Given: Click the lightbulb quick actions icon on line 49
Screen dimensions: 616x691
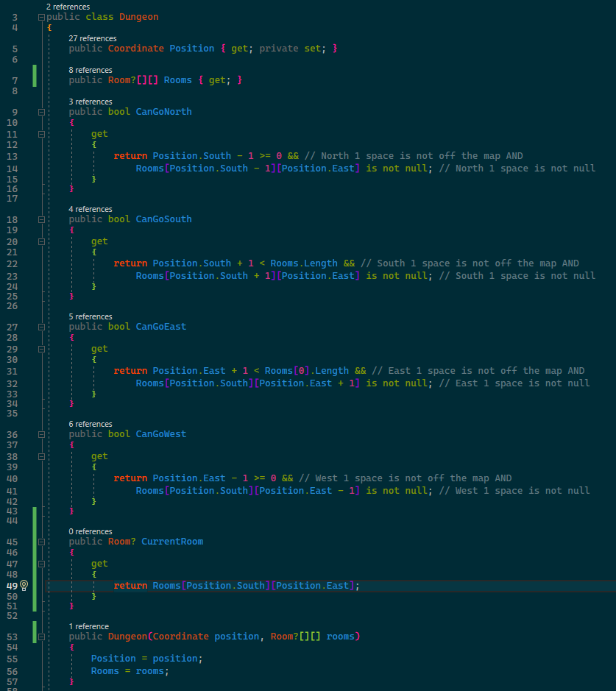Looking at the screenshot, I should [24, 585].
